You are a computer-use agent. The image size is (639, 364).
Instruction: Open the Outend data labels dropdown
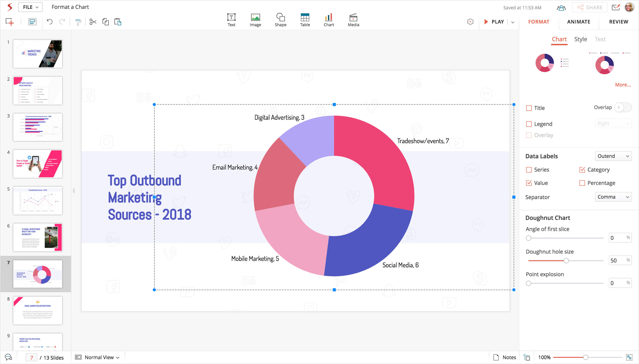pos(613,156)
